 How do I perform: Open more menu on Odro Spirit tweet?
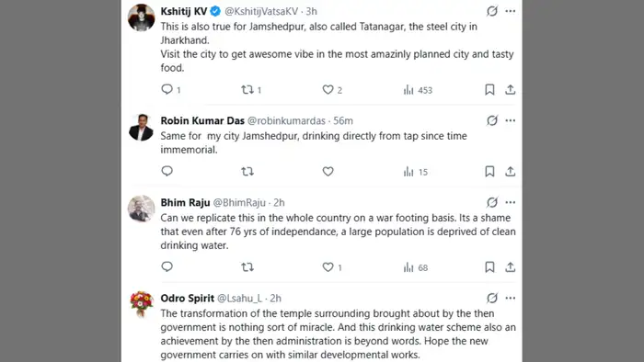point(510,298)
